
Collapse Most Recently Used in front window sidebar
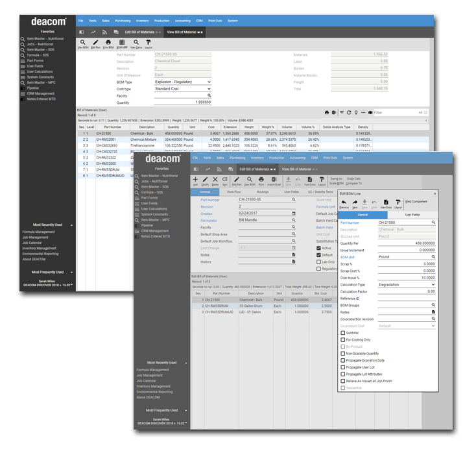point(186,363)
